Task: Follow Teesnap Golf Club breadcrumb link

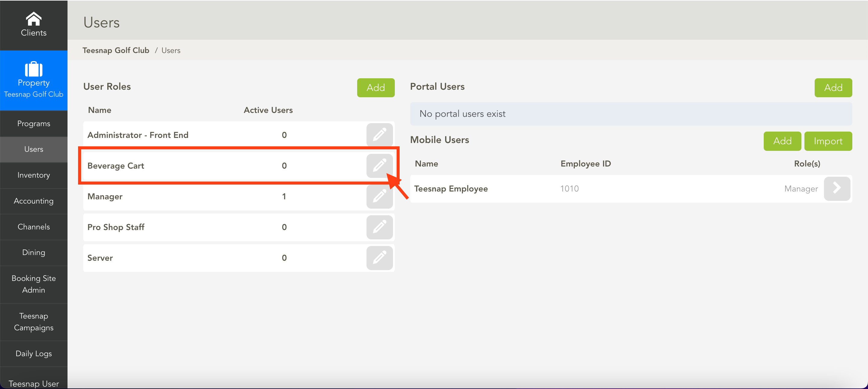Action: coord(116,50)
